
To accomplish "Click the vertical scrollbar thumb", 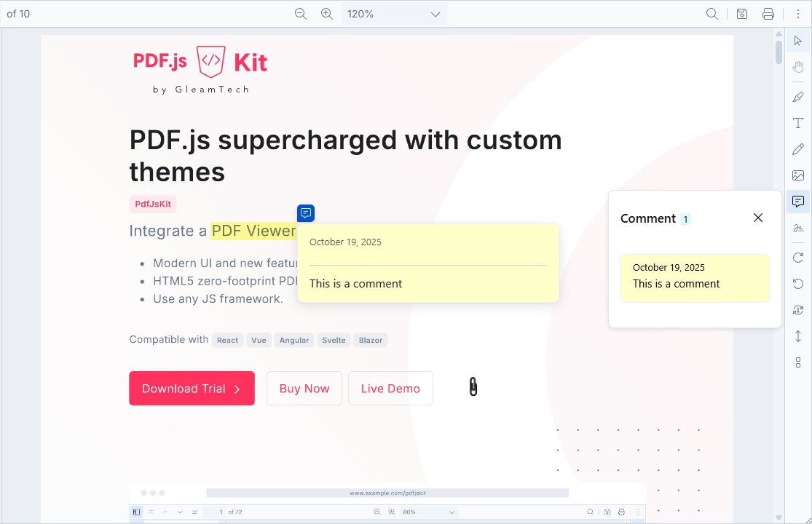I will 779,52.
